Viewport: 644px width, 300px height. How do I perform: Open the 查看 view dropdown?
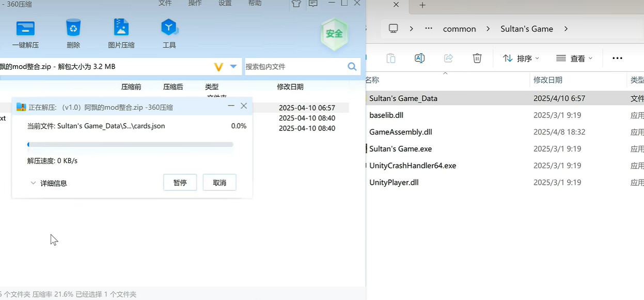tap(574, 58)
